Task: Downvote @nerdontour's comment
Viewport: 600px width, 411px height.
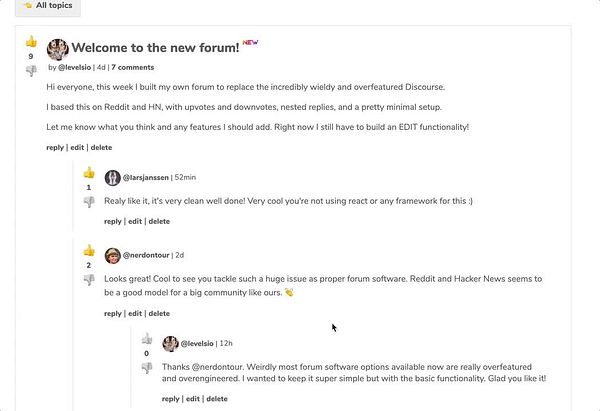Action: coord(89,280)
